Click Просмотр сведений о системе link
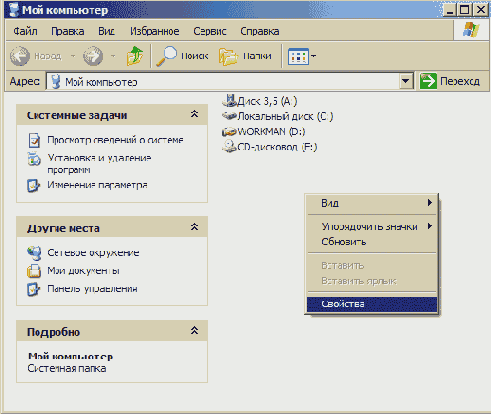 coord(115,140)
